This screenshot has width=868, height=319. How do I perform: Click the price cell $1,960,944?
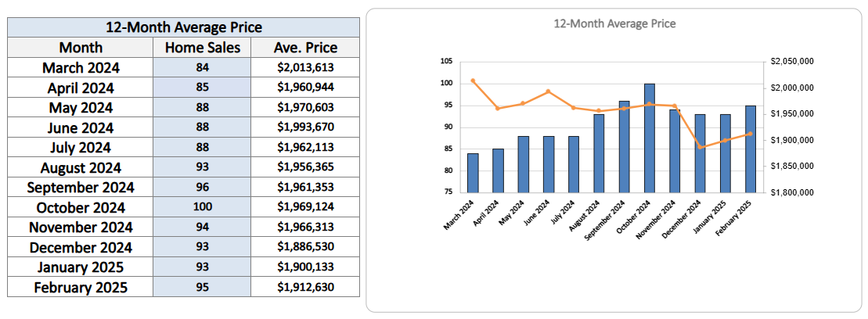coord(305,88)
